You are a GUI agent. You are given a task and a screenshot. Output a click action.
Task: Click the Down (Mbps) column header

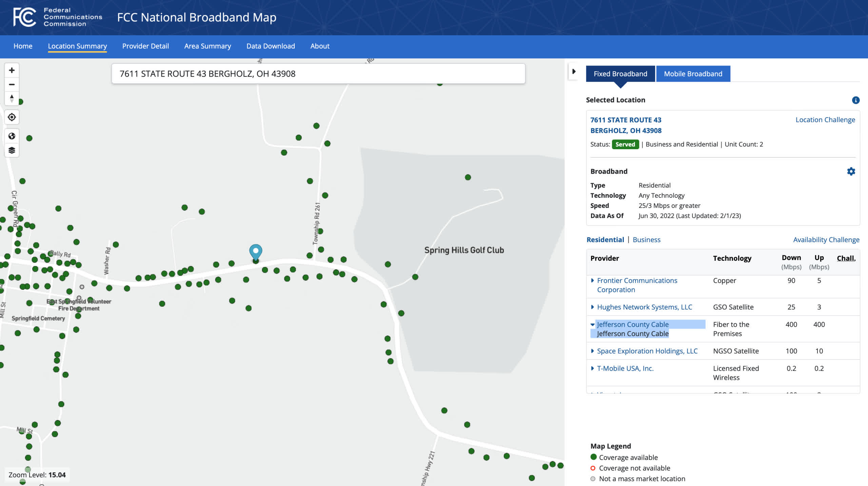click(x=791, y=262)
